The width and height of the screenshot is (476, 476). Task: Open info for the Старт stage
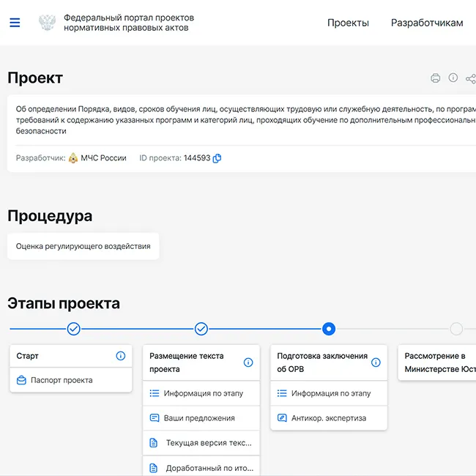coord(121,356)
